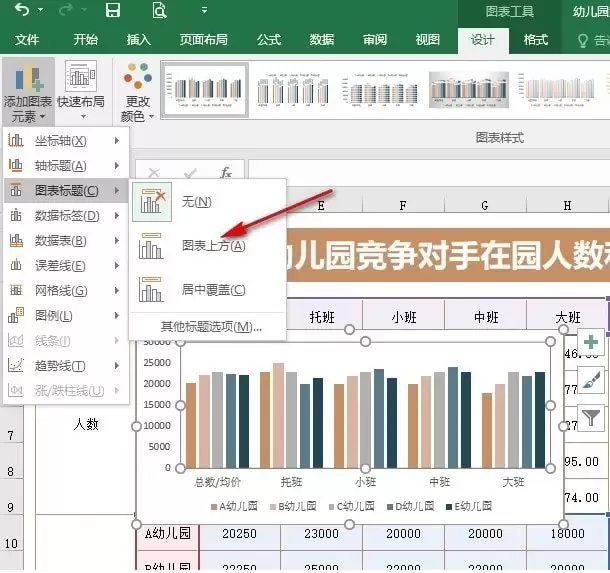Select the second chart style thumbnail
This screenshot has height=573, width=610.
(293, 89)
